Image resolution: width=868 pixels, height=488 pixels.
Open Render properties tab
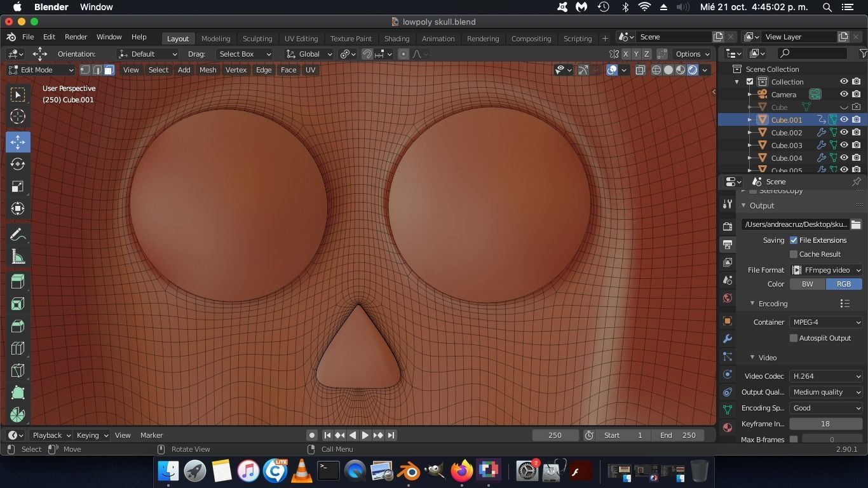pos(728,226)
